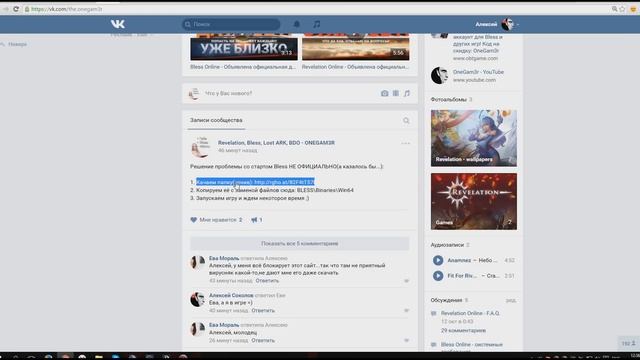Open Revelation - wallpapers album
Image resolution: width=640 pixels, height=360 pixels.
coord(473,138)
